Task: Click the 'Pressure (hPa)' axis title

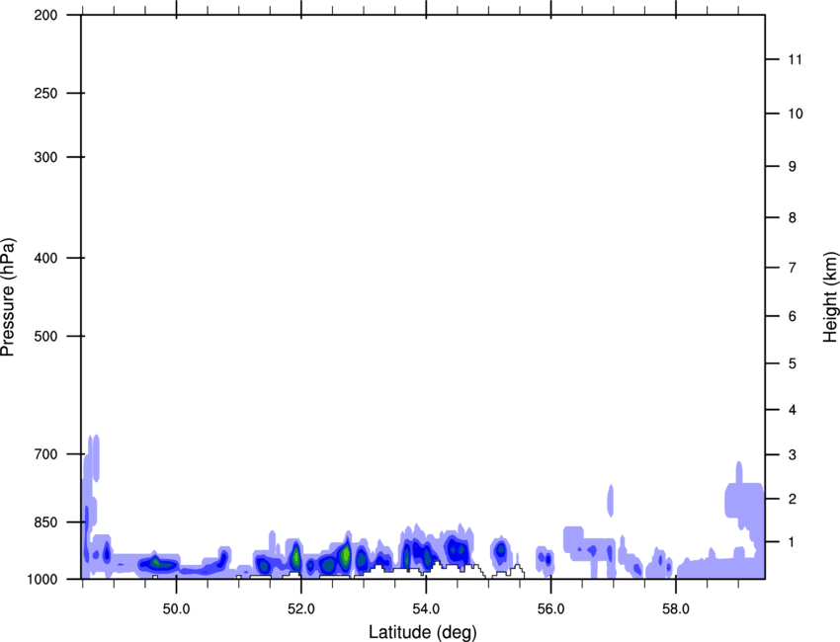Action: click(8, 297)
